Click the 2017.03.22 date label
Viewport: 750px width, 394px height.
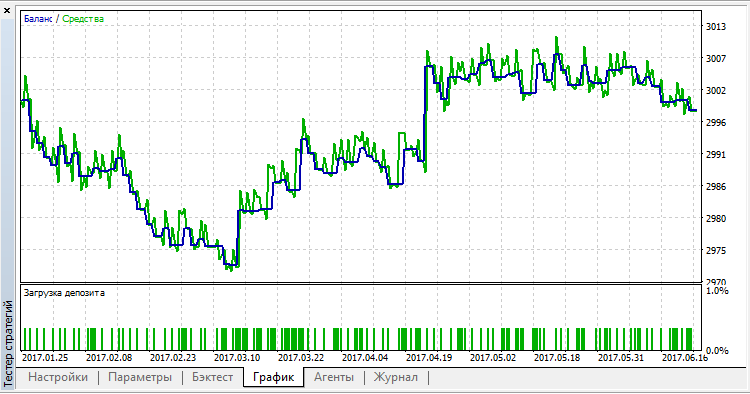[x=301, y=358]
